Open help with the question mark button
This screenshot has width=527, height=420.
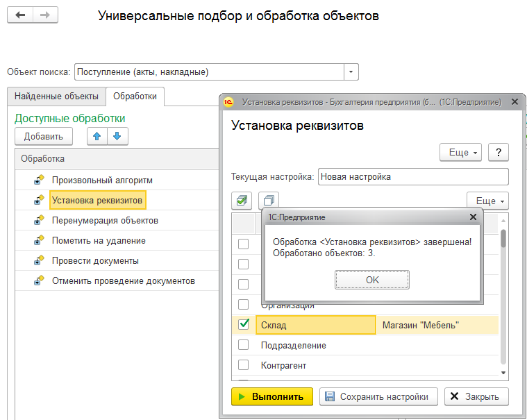[x=499, y=152]
